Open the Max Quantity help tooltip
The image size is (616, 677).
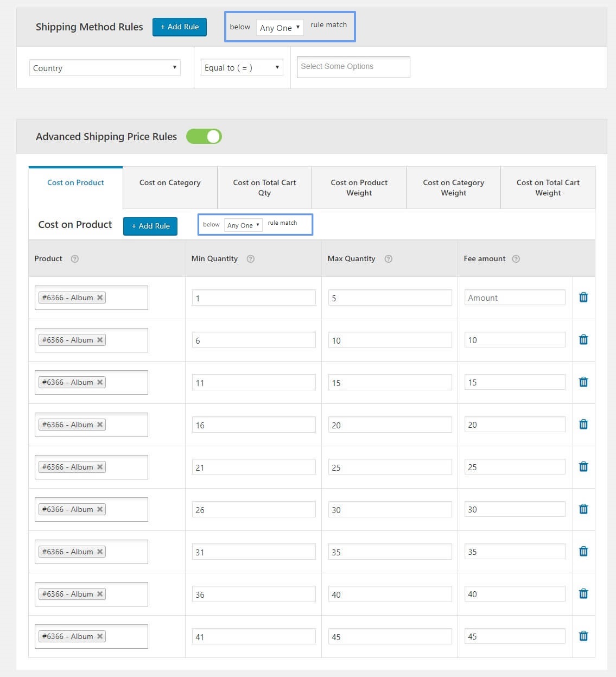coord(388,259)
